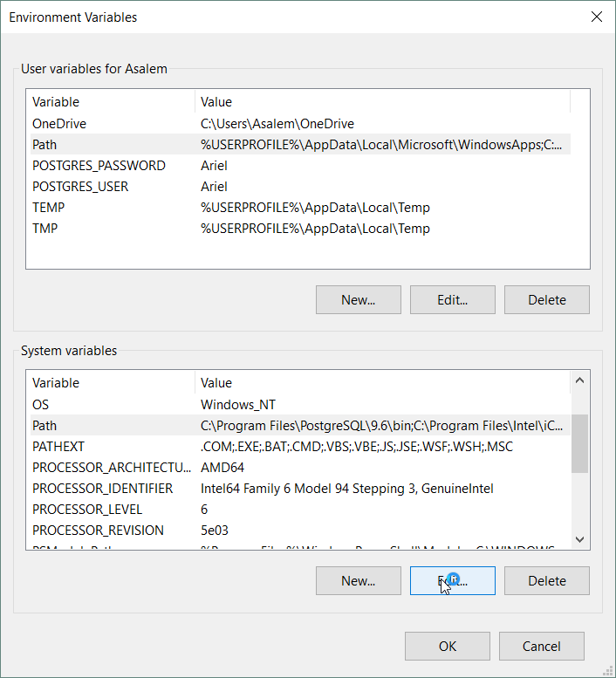
Task: Click New under User variables
Action: [358, 299]
